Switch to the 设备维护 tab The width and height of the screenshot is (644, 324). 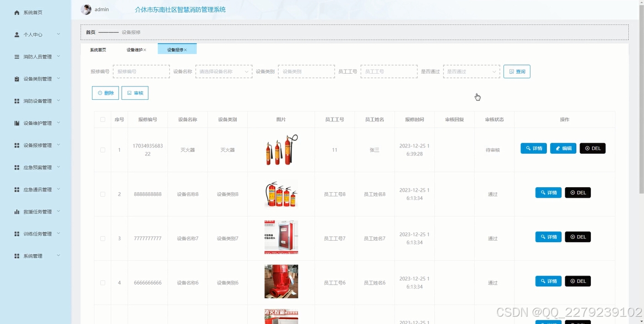pyautogui.click(x=133, y=49)
